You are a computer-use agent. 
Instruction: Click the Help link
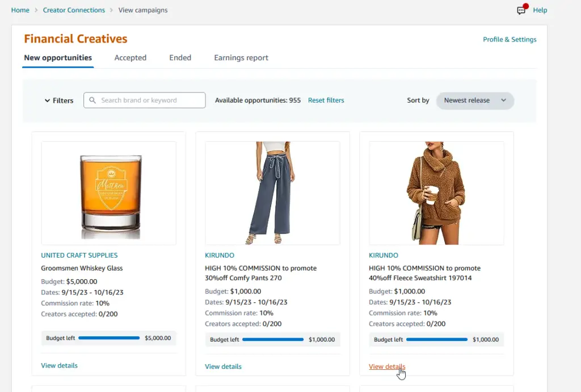(x=540, y=10)
